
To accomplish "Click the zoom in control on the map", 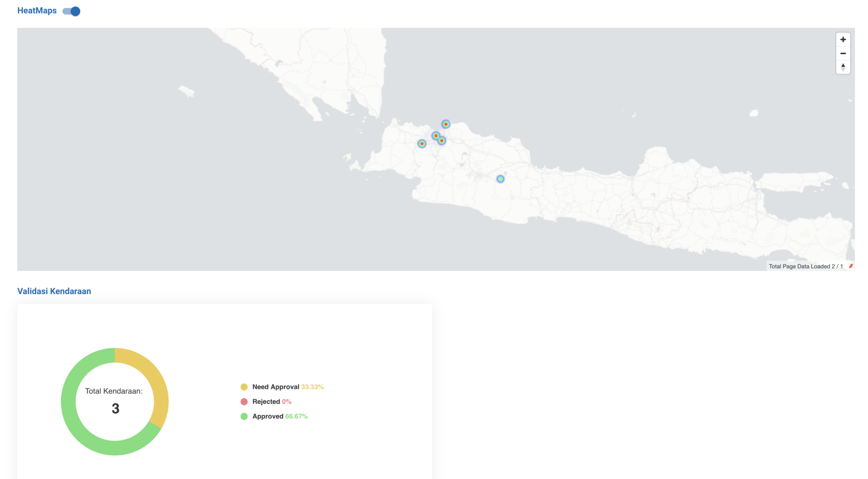I will pyautogui.click(x=843, y=39).
